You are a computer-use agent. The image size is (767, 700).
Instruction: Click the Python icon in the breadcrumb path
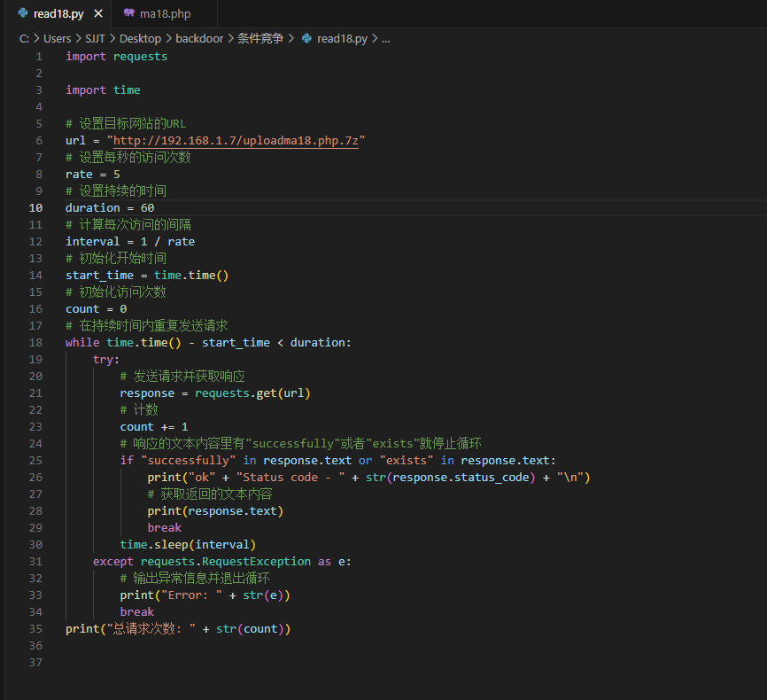[307, 39]
